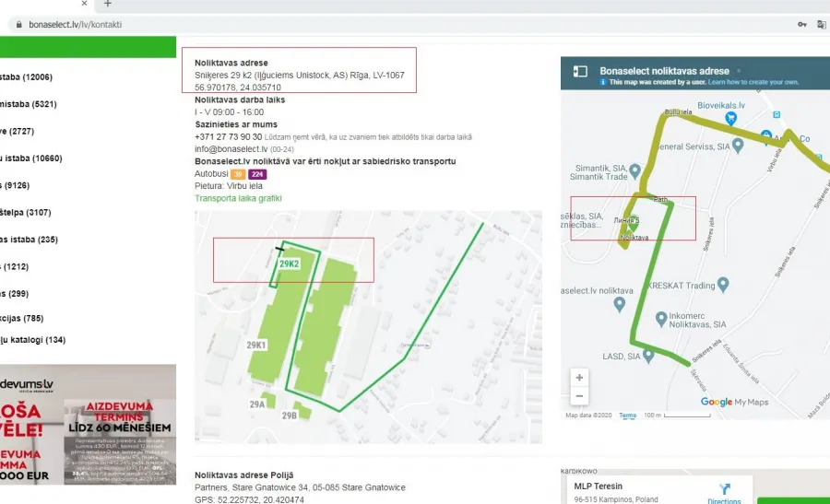
Task: Click the Pietura: Virbu iela text
Action: click(x=228, y=186)
